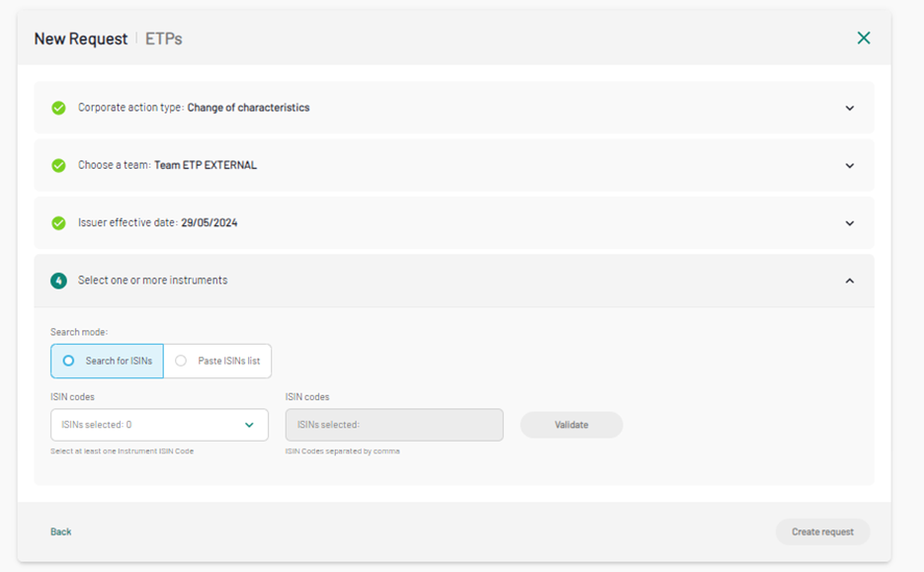Click the Back link
Screen dimensions: 924x572
pos(61,531)
